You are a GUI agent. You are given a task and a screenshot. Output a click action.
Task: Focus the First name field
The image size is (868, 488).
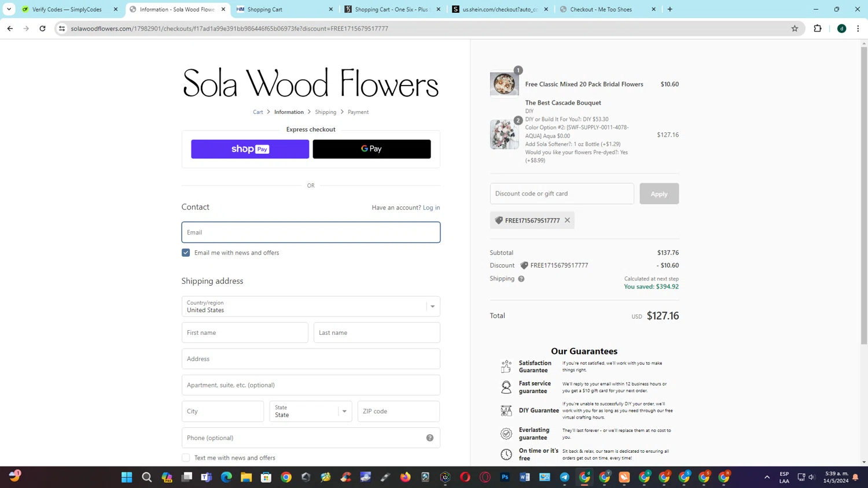[245, 332]
